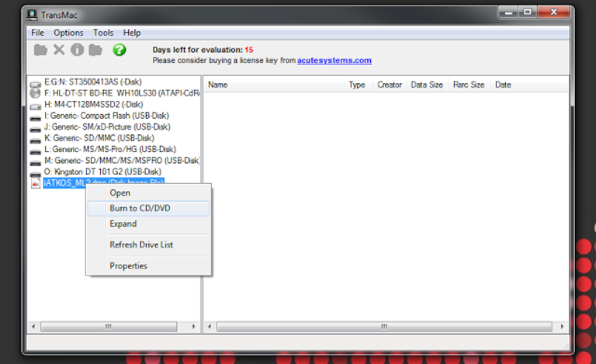Open the Options menu
This screenshot has width=596, height=364.
68,33
